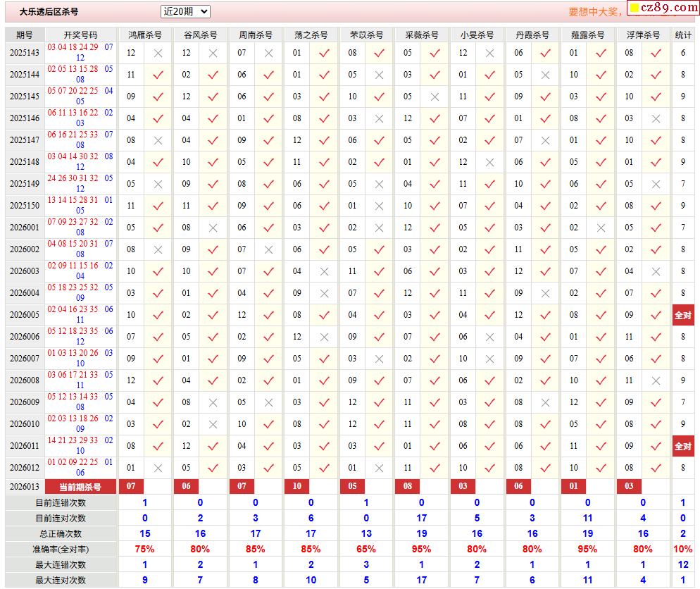
Task: Select the 芣苡杀号 column header
Action: coord(366,35)
